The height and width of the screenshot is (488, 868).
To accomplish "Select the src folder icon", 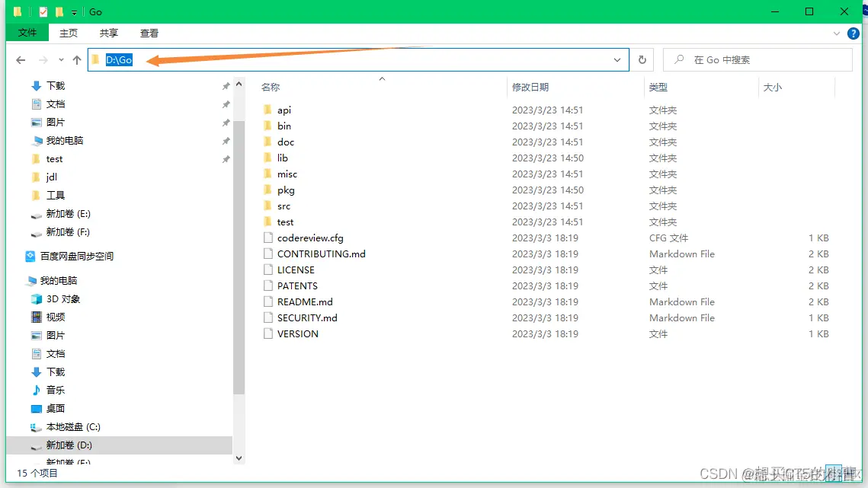I will (268, 206).
